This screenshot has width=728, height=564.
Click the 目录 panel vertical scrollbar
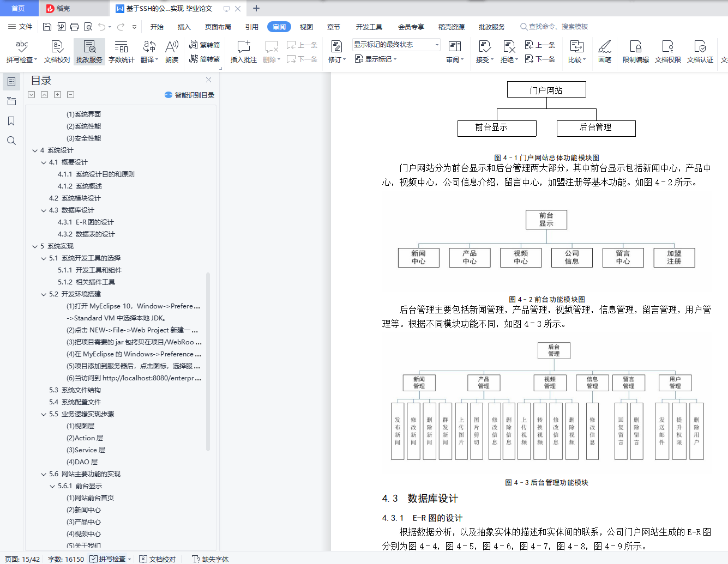pyautogui.click(x=208, y=361)
